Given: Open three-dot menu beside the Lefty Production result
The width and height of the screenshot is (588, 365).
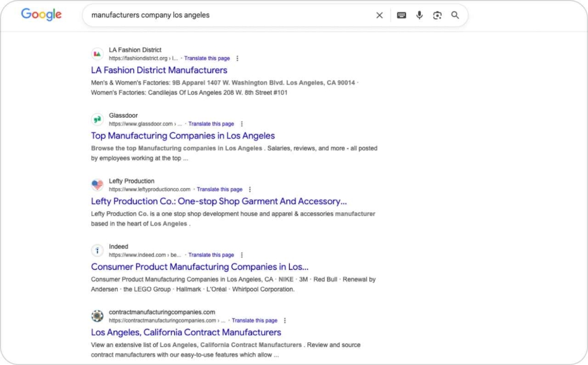Looking at the screenshot, I should point(250,189).
